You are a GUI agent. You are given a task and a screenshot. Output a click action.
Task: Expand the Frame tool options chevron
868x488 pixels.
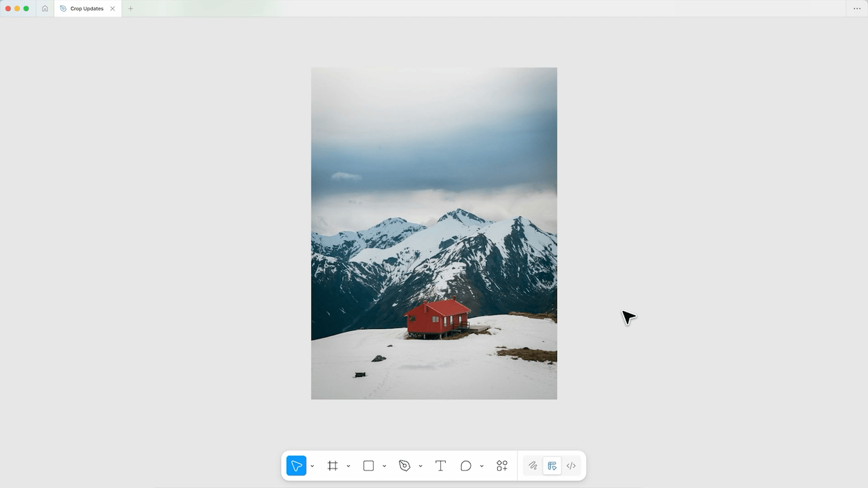(348, 466)
